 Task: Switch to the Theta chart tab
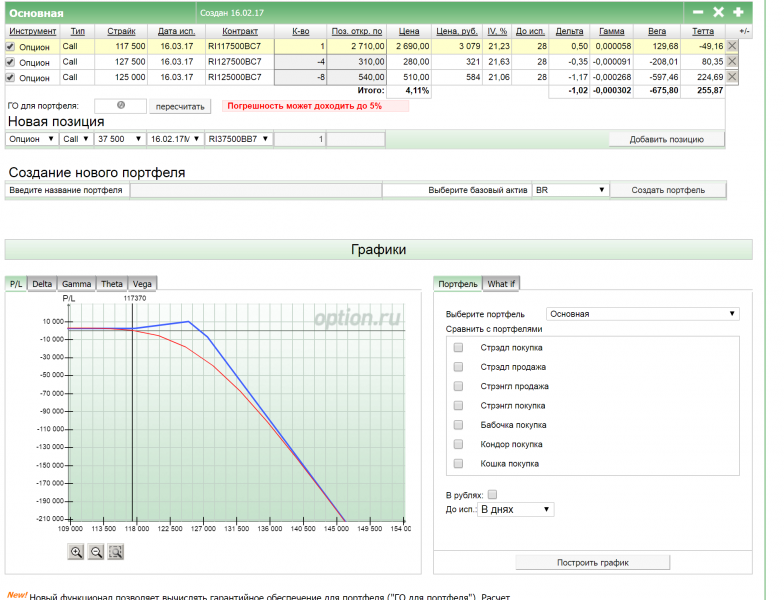coord(112,284)
